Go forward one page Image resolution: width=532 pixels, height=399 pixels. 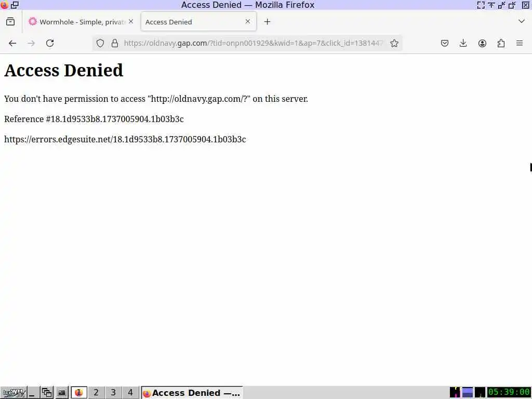click(x=31, y=43)
